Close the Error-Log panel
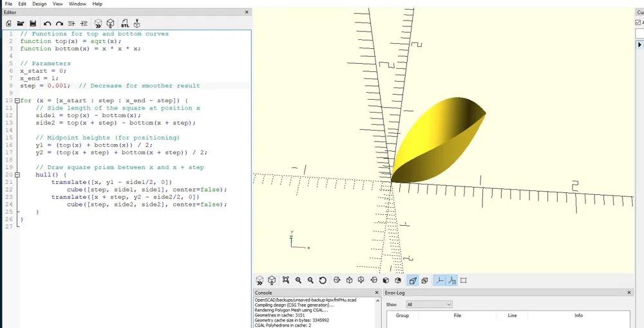This screenshot has height=328, width=644. click(x=629, y=293)
